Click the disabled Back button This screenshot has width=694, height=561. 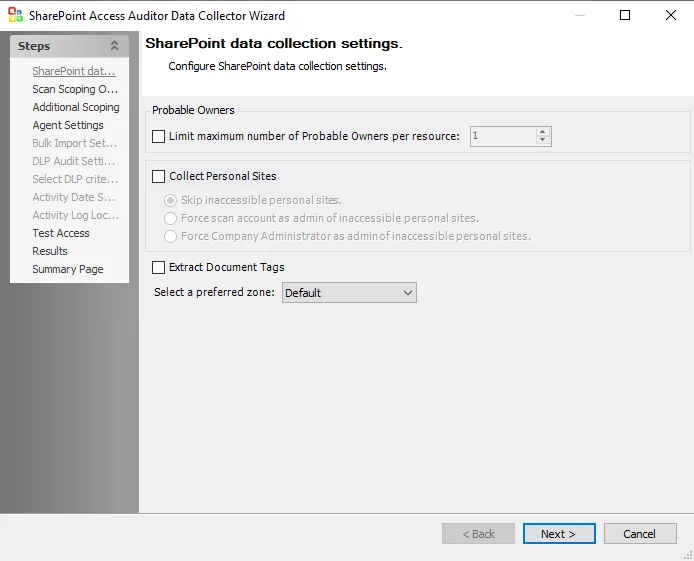(x=478, y=534)
